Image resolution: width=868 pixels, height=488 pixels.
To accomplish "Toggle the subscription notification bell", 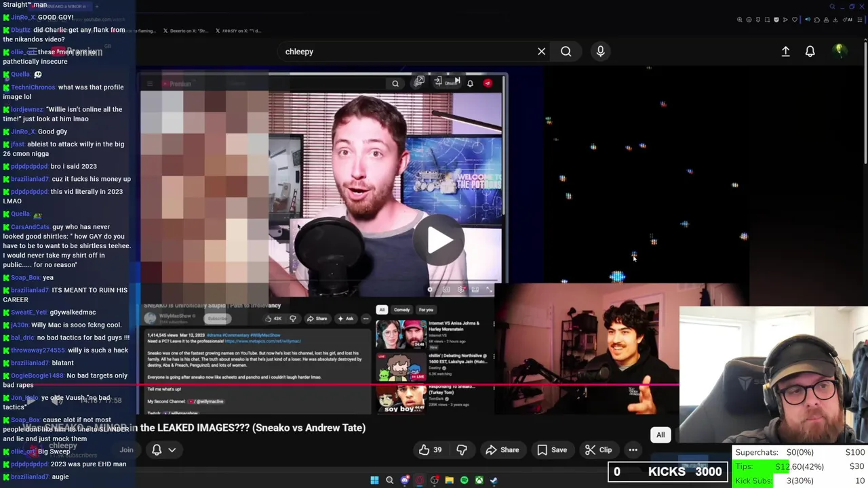I will pyautogui.click(x=157, y=450).
